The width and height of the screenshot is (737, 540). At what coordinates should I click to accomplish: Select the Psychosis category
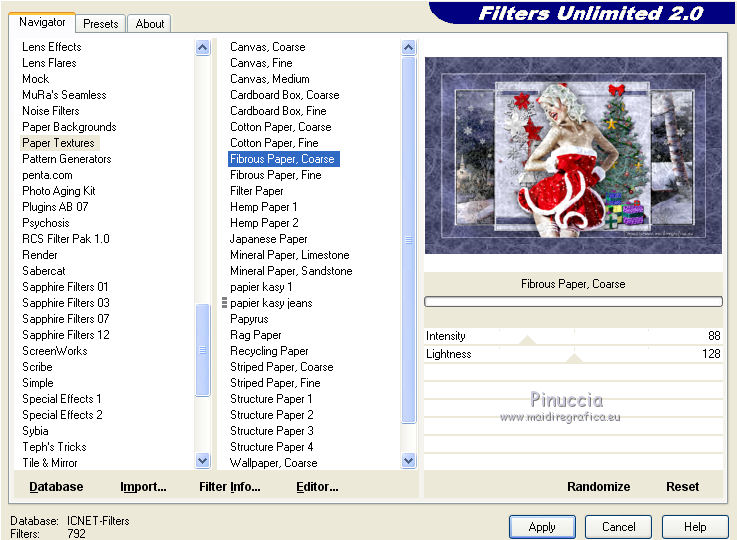(x=46, y=223)
